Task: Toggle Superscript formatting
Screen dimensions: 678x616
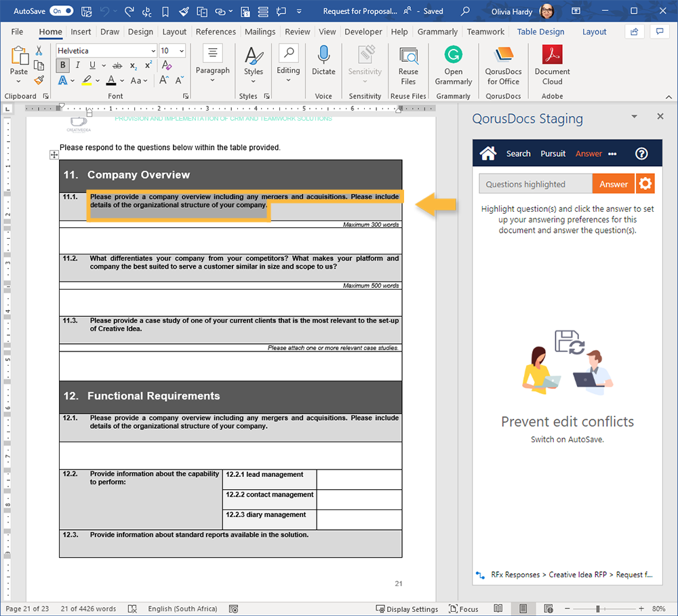Action: coord(148,65)
